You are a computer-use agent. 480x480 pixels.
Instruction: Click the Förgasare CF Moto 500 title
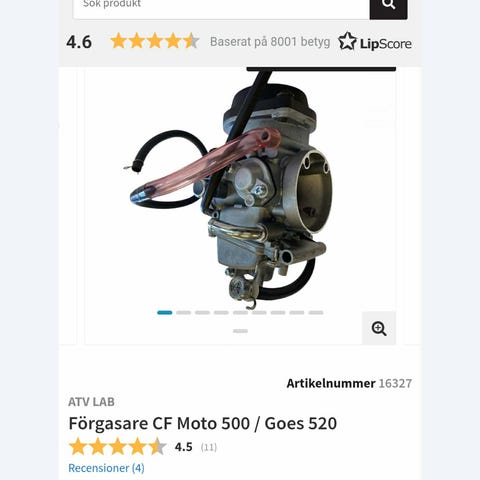pos(203,423)
